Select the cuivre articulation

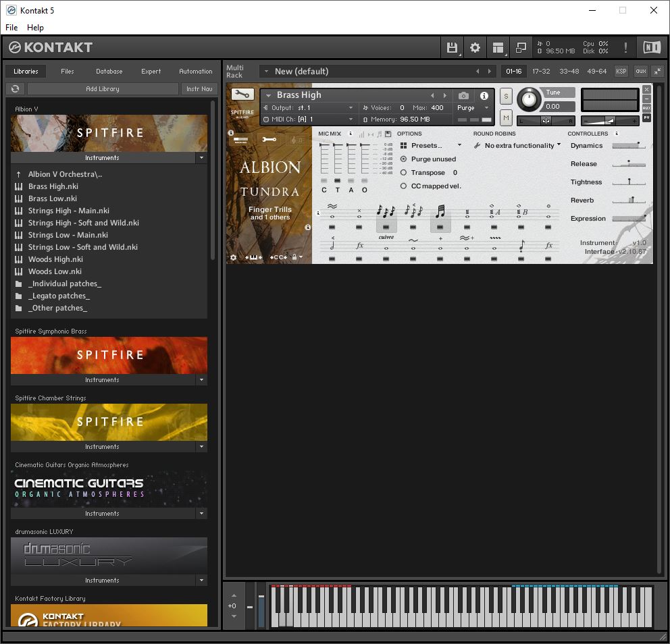(x=386, y=242)
